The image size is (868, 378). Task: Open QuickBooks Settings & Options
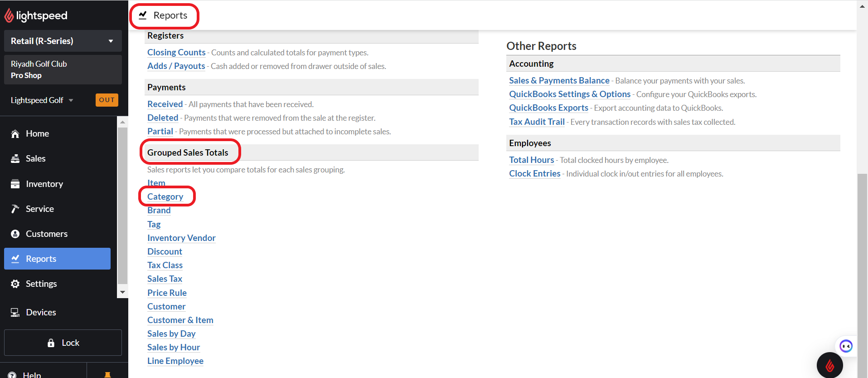pyautogui.click(x=570, y=94)
